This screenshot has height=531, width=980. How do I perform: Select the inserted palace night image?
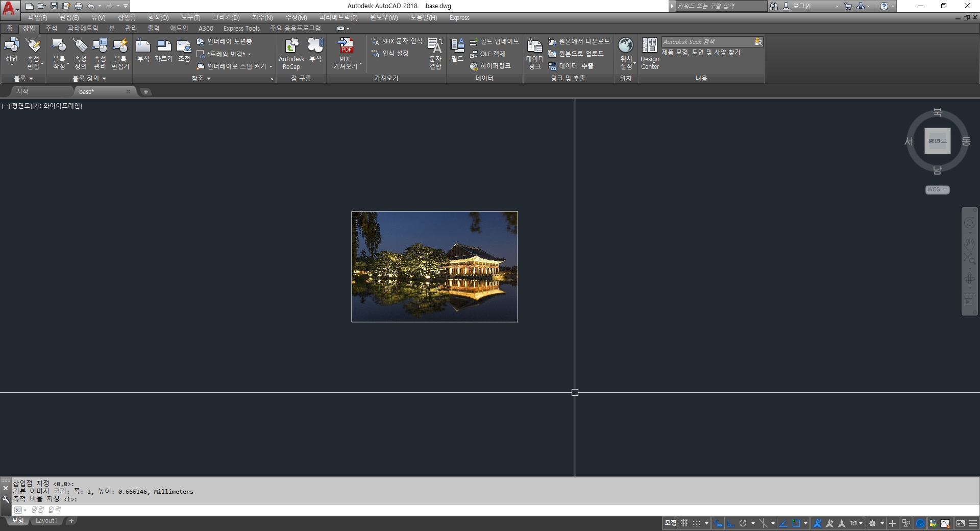(x=435, y=267)
